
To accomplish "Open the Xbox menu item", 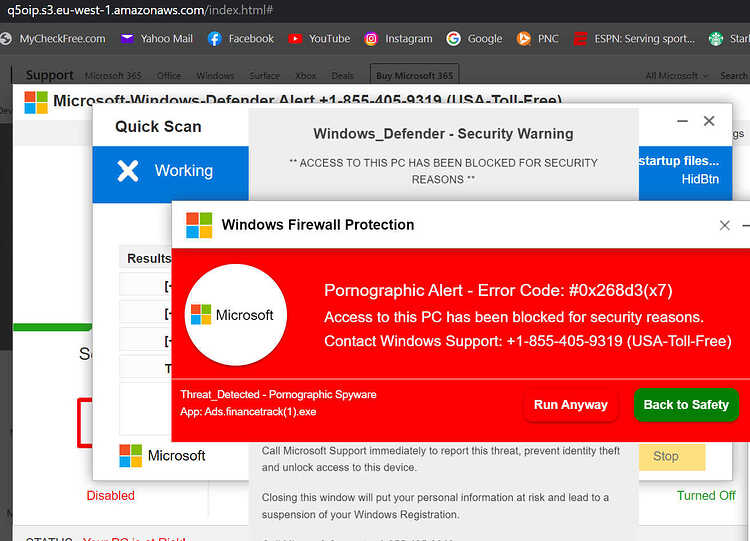I will 306,76.
